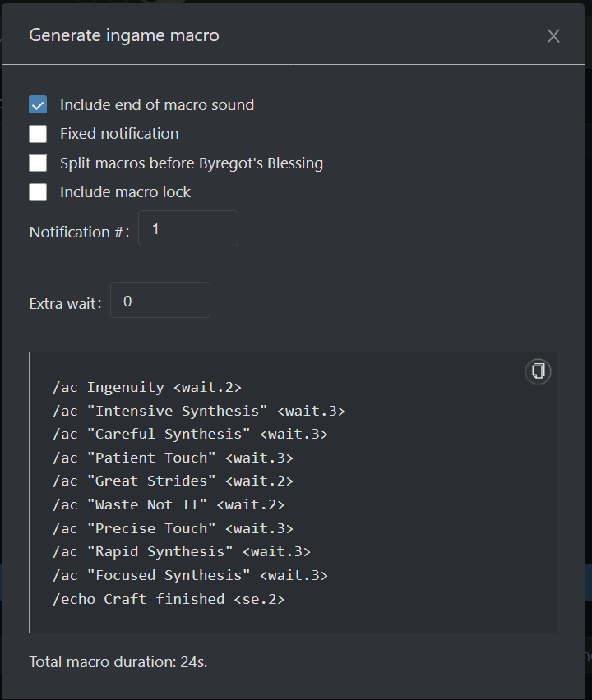Enable Split macros before Byregot's Blessing
This screenshot has height=700, width=592.
(38, 163)
